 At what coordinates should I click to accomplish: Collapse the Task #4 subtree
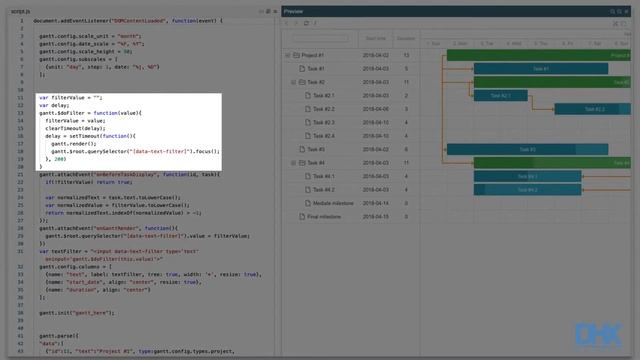click(x=293, y=163)
